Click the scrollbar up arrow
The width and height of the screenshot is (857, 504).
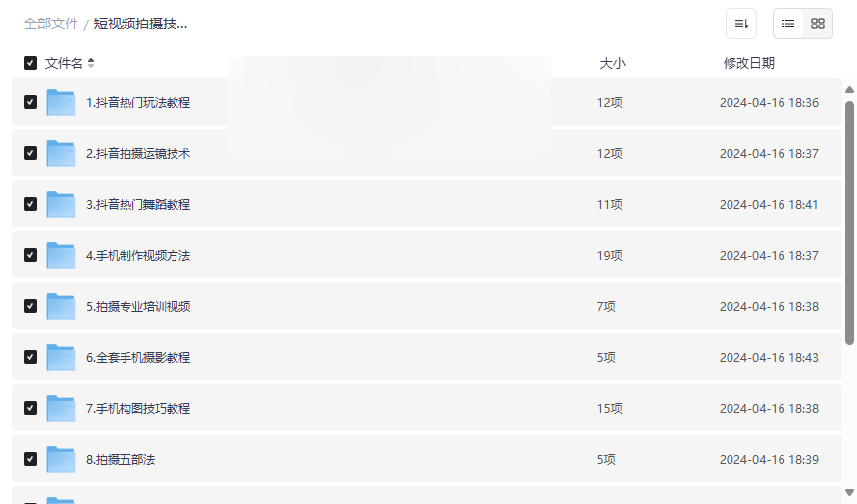point(849,90)
